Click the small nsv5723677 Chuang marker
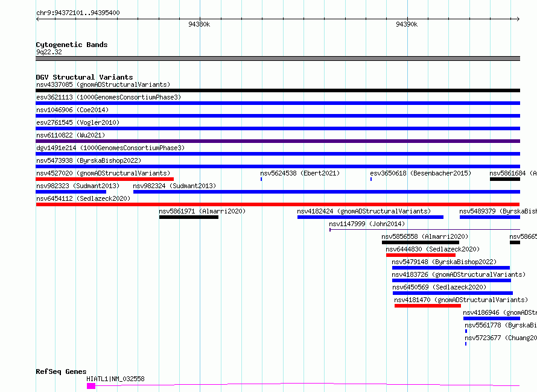The image size is (537, 392). click(466, 344)
